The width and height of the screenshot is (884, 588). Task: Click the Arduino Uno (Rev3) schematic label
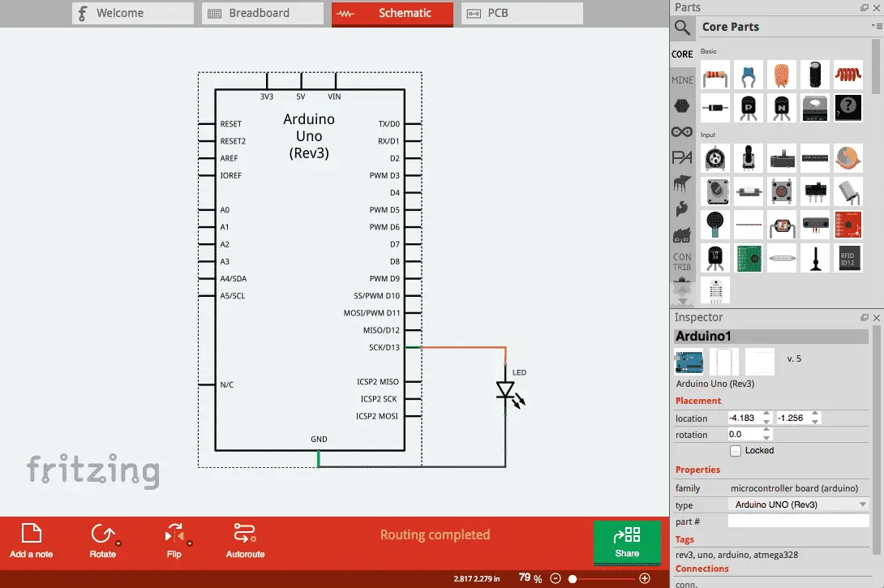coord(309,136)
